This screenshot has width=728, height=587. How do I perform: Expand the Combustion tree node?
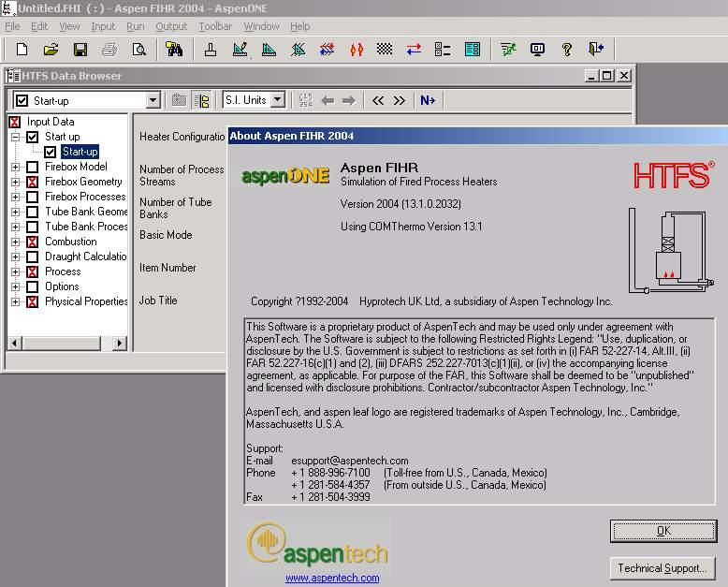(x=15, y=242)
